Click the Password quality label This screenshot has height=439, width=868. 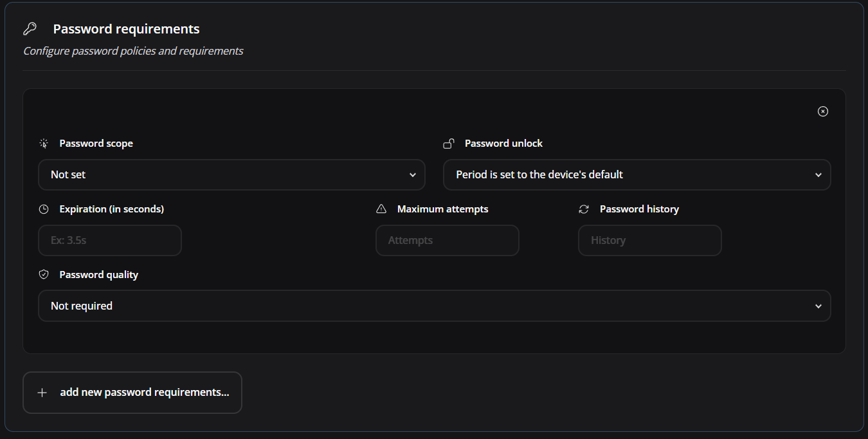click(99, 275)
